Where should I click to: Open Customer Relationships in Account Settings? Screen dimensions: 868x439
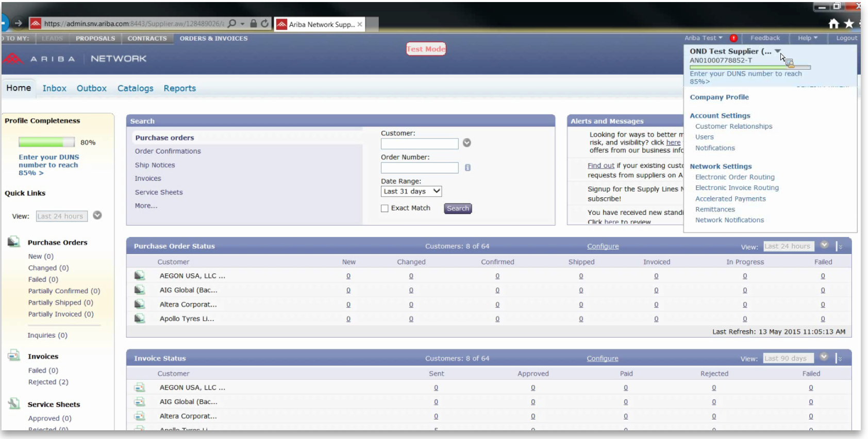point(733,126)
